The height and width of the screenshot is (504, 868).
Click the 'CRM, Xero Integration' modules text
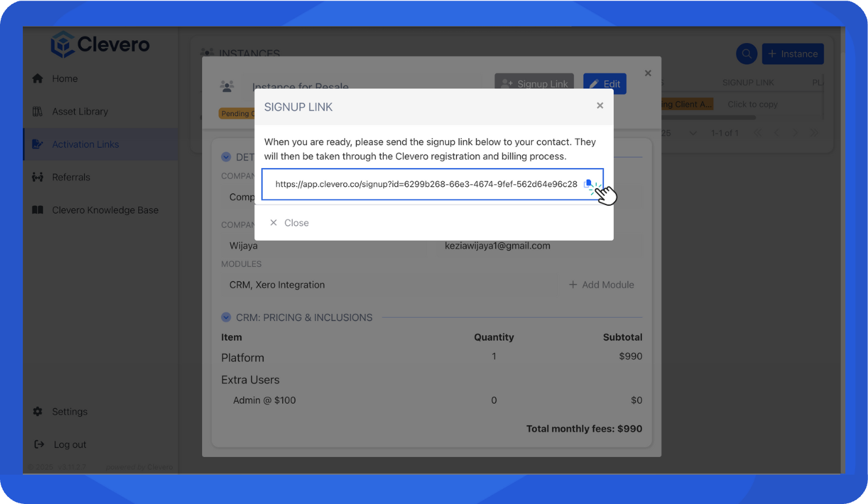(x=277, y=285)
